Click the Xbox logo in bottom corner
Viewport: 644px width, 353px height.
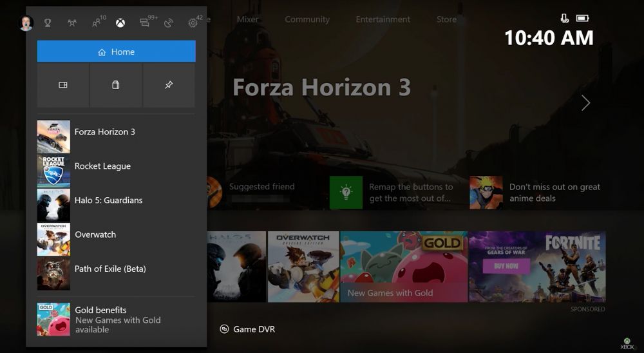pos(627,343)
